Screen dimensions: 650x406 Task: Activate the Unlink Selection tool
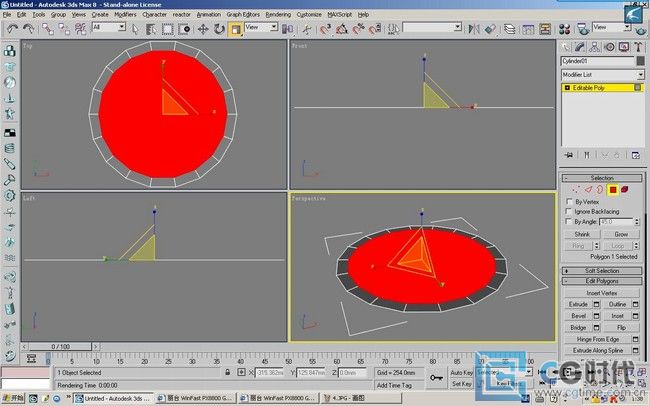tap(64, 29)
